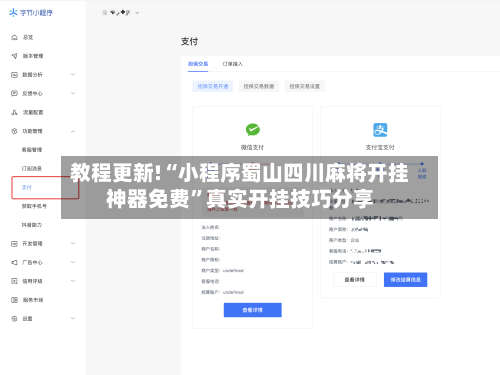Screen dimensions: 500x375
Task: Click the 反馈中心 message icon
Action: (14, 93)
